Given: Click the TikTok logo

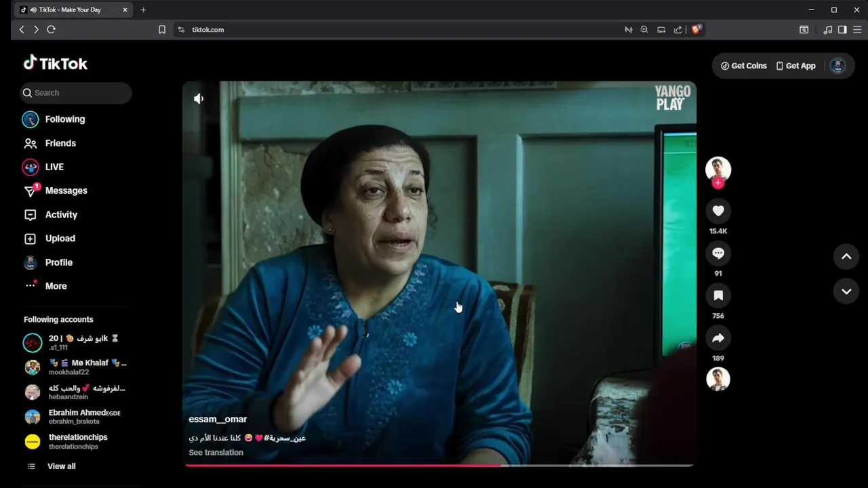Looking at the screenshot, I should coord(56,63).
